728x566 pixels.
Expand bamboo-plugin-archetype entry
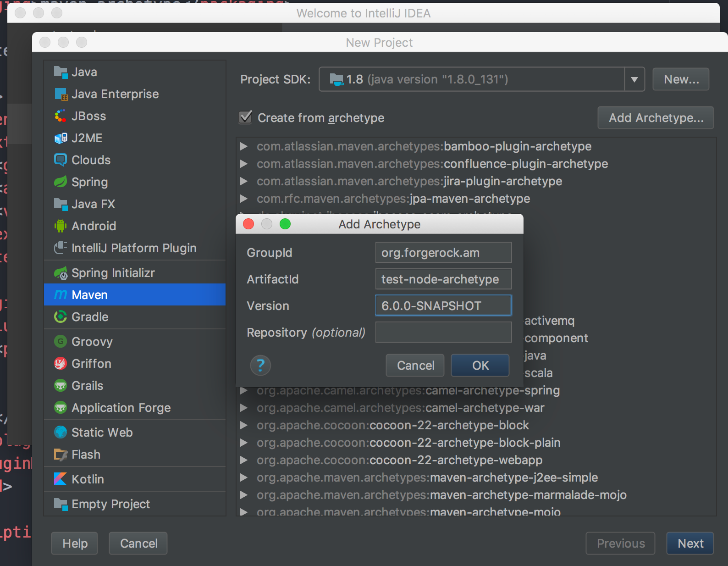(244, 146)
